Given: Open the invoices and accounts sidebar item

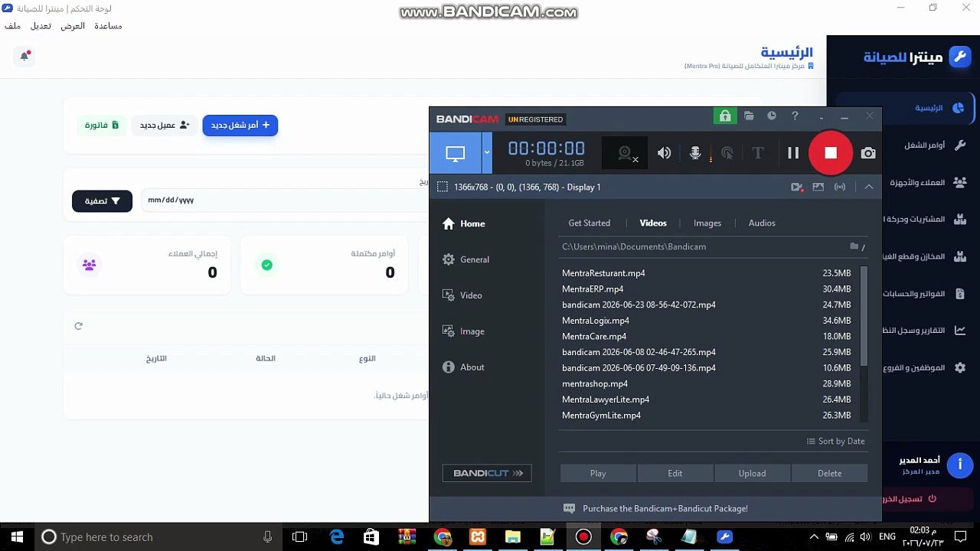Looking at the screenshot, I should coord(925,294).
